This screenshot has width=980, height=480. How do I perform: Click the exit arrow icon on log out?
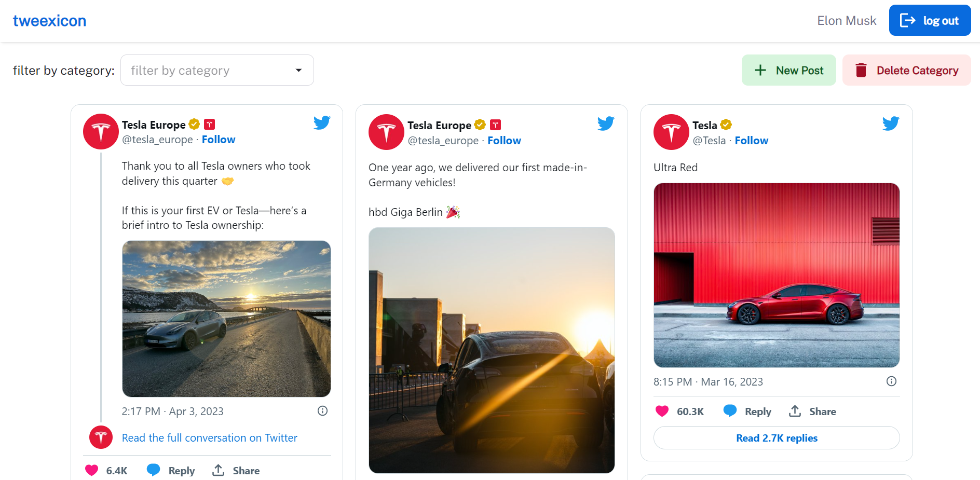(907, 20)
